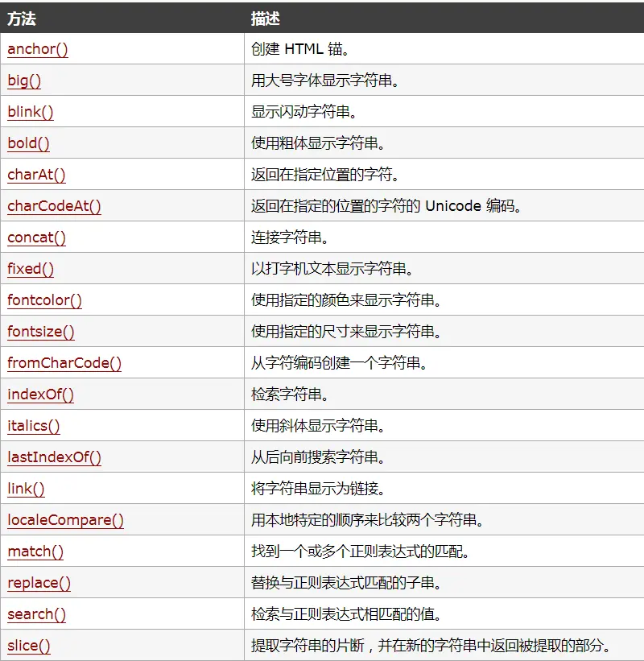Follow the fixed() link

(x=31, y=269)
